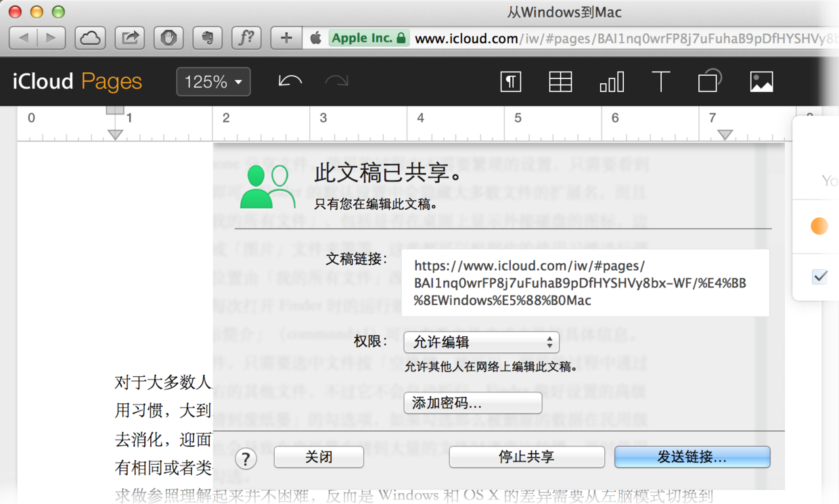Click the document link text field
This screenshot has height=504, width=839.
click(585, 283)
